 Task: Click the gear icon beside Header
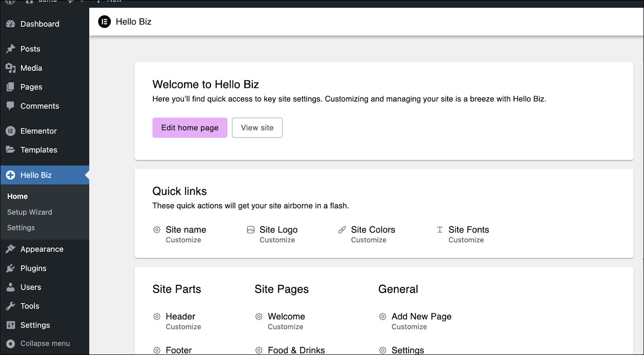coord(157,317)
